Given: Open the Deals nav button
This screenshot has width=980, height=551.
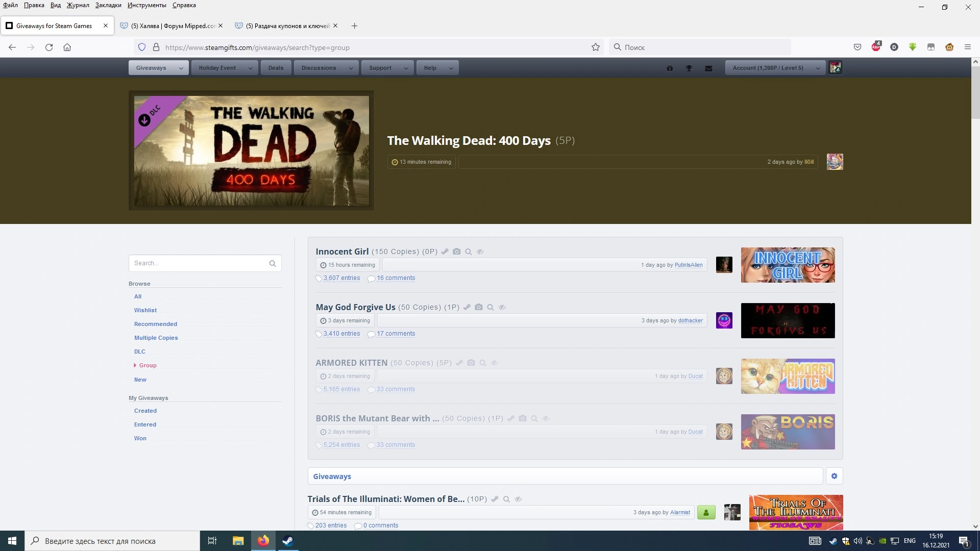Looking at the screenshot, I should pos(276,68).
